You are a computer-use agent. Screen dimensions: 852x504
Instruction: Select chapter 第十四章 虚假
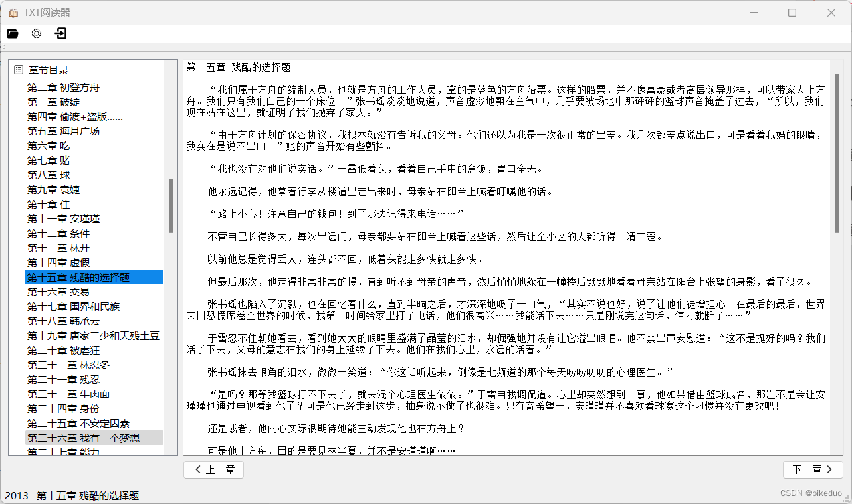pos(58,262)
